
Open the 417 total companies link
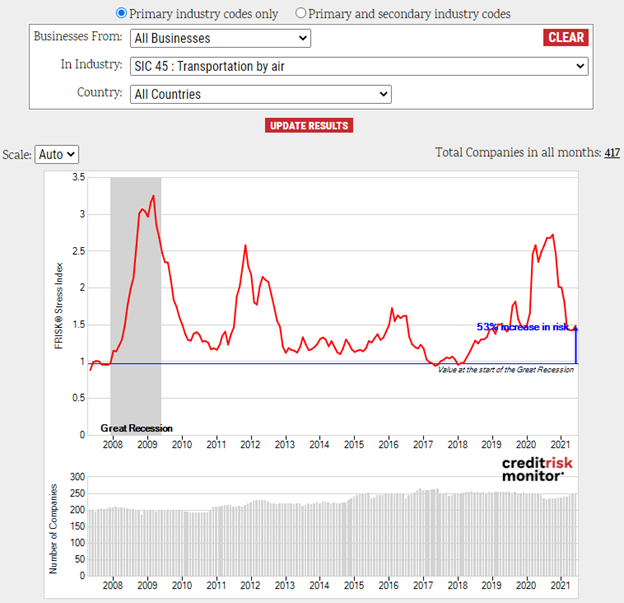612,153
